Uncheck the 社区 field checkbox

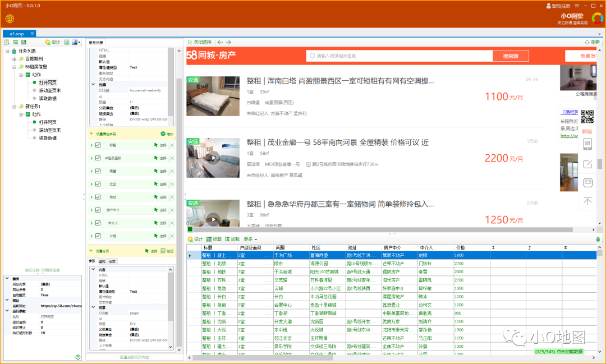coord(98,185)
